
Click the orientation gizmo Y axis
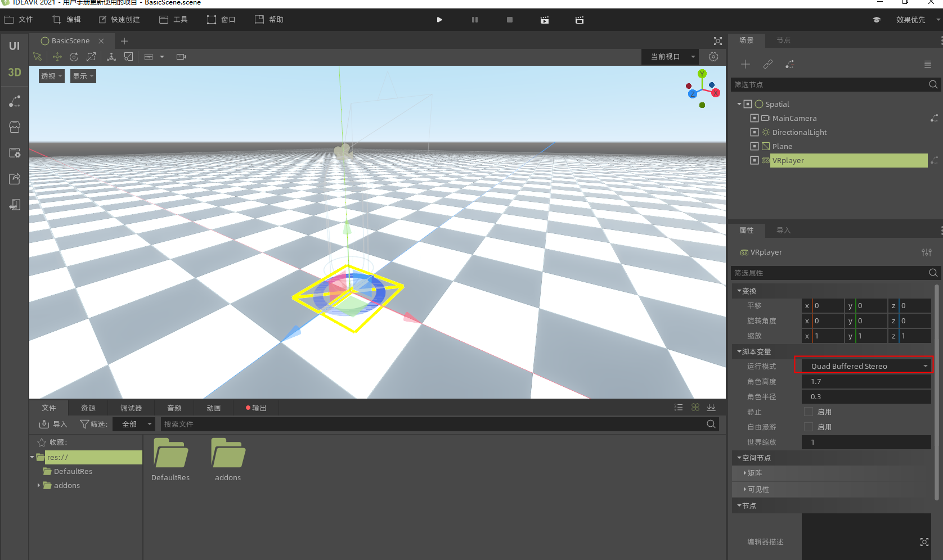point(702,74)
